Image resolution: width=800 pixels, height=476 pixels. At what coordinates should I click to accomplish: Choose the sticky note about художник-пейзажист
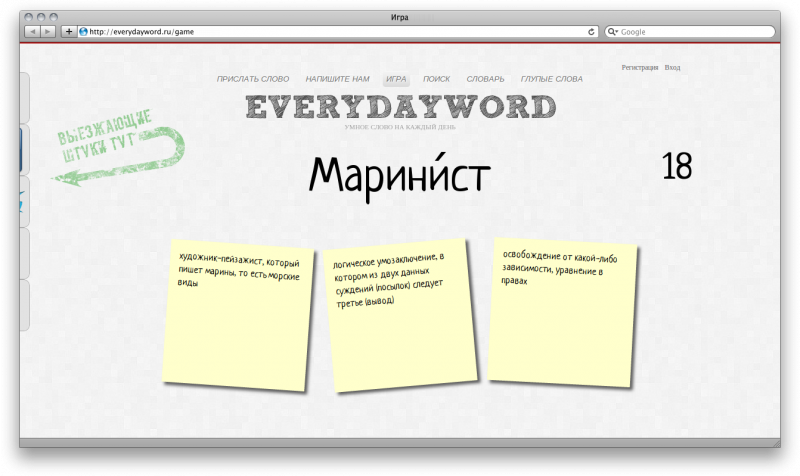pyautogui.click(x=237, y=315)
